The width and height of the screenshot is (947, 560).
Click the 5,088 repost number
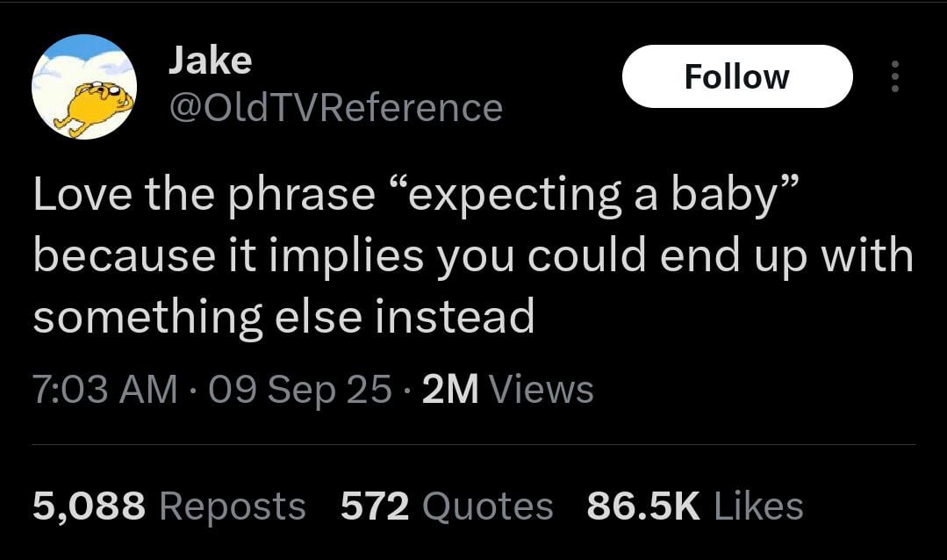[x=89, y=506]
